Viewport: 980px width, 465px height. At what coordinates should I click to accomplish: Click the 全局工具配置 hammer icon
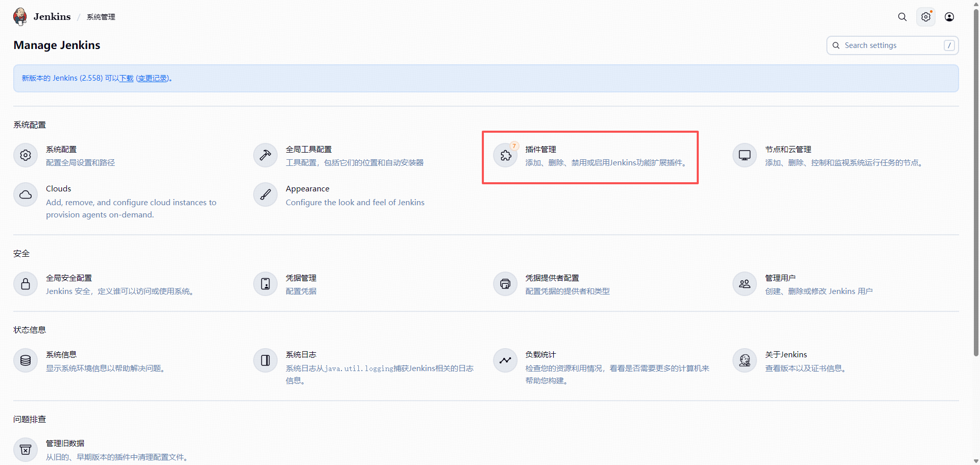click(x=265, y=155)
